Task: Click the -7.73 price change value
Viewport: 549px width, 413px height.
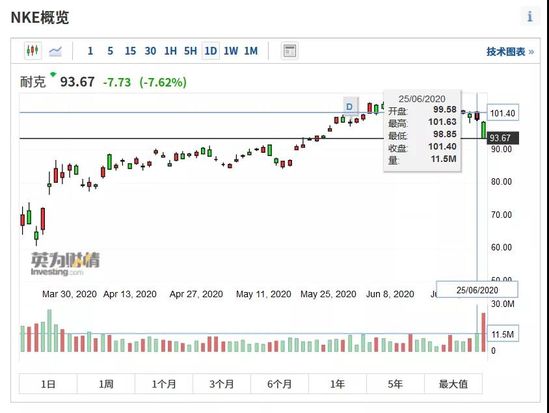Action: tap(117, 83)
